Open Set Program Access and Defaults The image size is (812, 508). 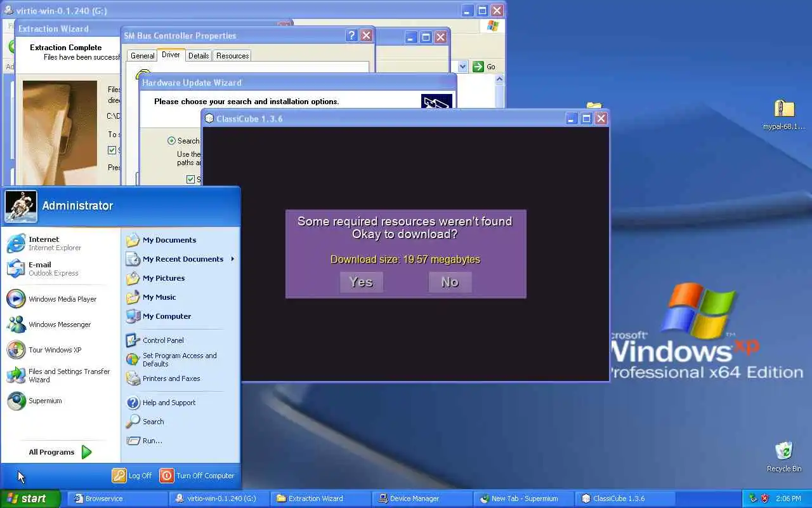[x=180, y=359]
